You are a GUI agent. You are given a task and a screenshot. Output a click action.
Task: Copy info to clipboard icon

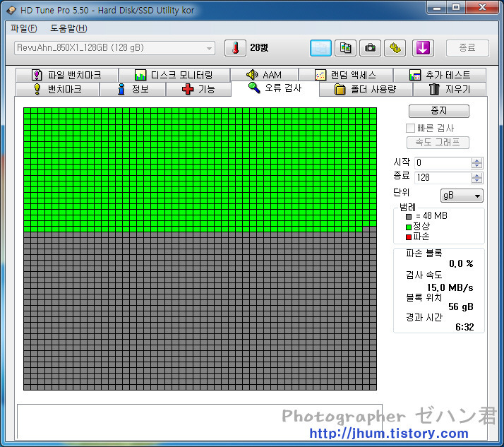(320, 48)
